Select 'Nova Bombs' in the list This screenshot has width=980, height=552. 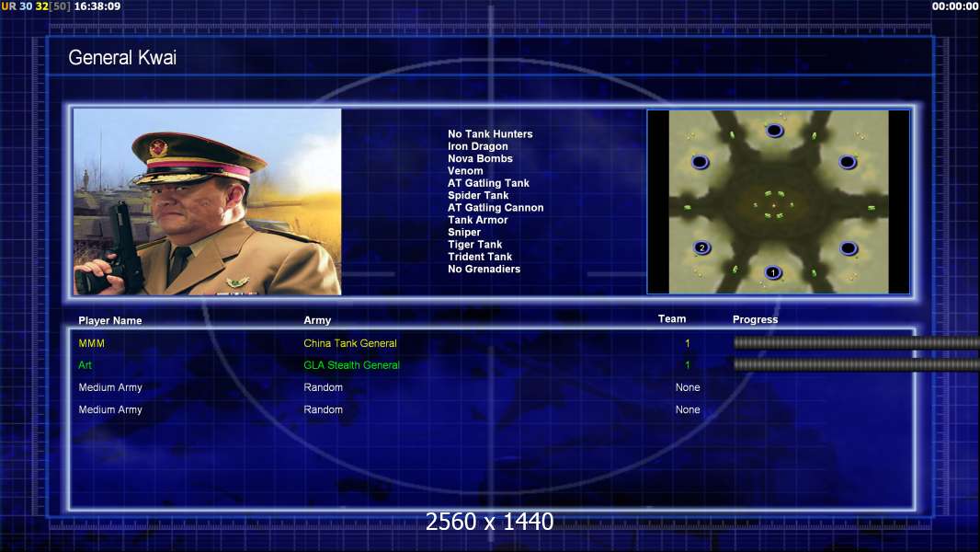(x=480, y=159)
